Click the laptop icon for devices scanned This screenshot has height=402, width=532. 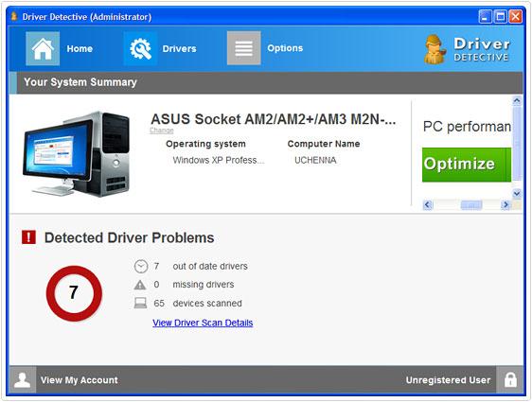click(x=140, y=303)
